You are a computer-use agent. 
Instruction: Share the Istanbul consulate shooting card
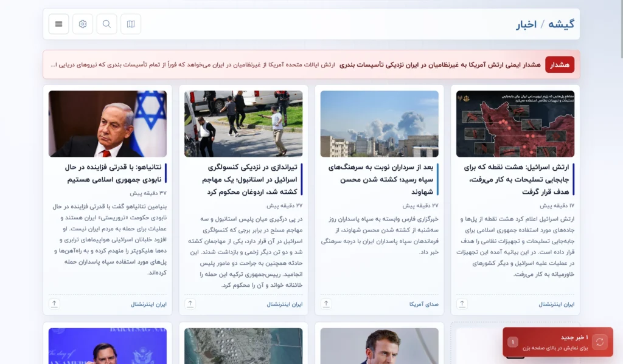tap(190, 304)
